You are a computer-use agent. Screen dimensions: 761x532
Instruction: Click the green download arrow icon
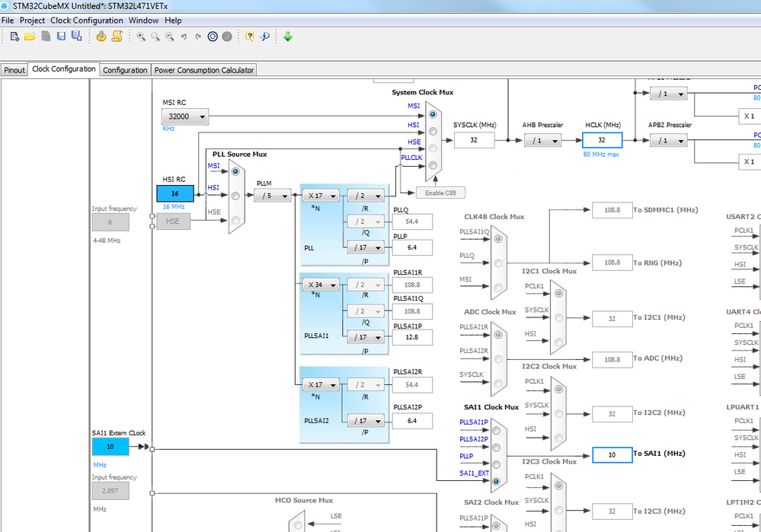coord(288,37)
